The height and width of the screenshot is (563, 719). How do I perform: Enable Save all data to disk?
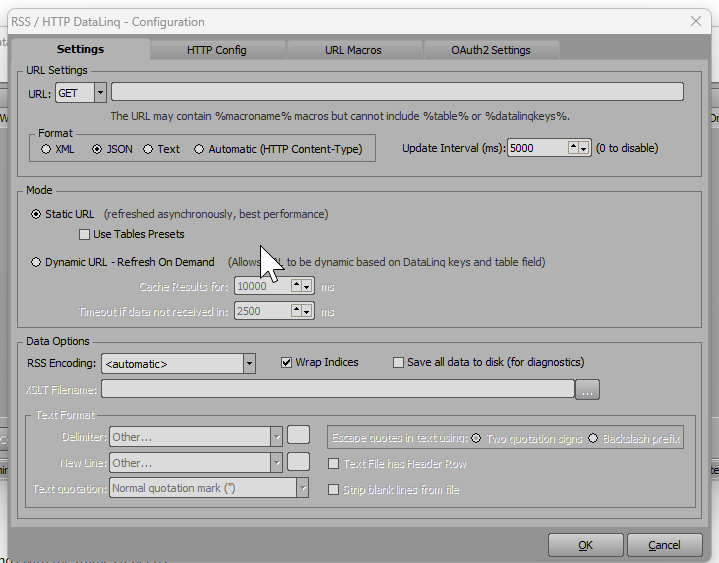(x=398, y=363)
